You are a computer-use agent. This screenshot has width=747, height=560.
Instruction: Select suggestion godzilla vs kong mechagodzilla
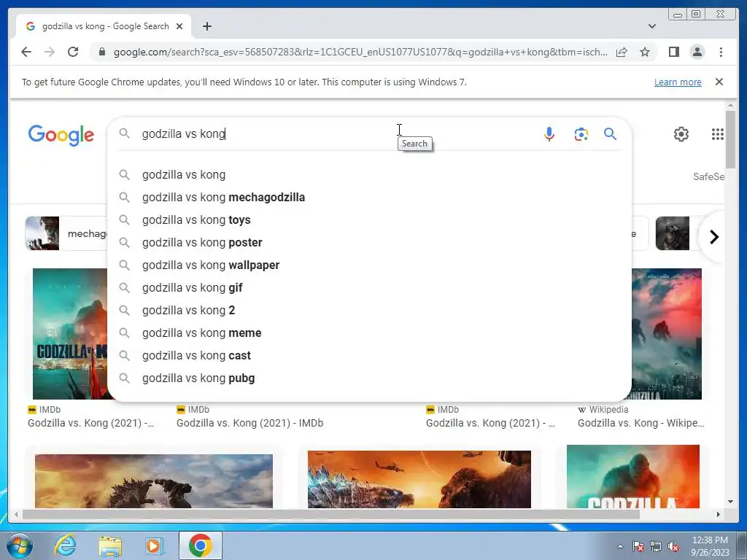tap(370, 197)
